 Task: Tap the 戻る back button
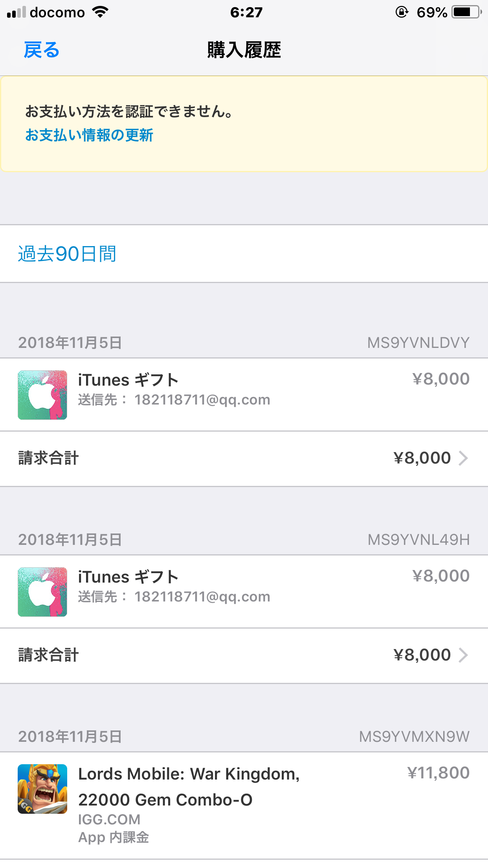point(41,50)
